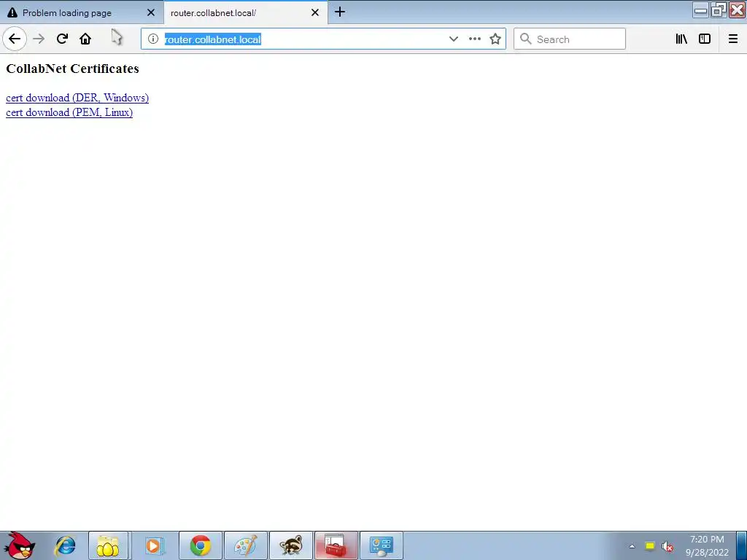This screenshot has height=560, width=747.
Task: Open the raccoon app on taskbar
Action: click(291, 545)
